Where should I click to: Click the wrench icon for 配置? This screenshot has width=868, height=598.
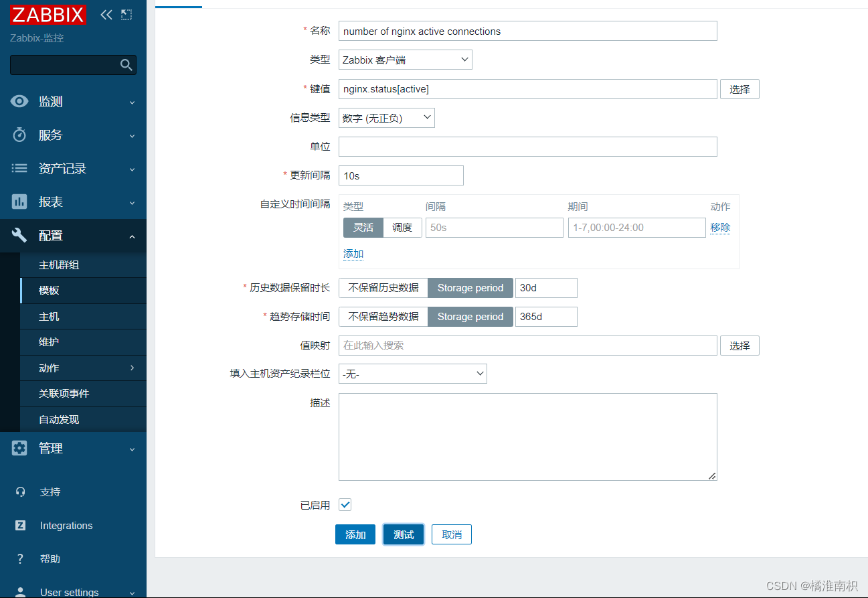click(20, 235)
